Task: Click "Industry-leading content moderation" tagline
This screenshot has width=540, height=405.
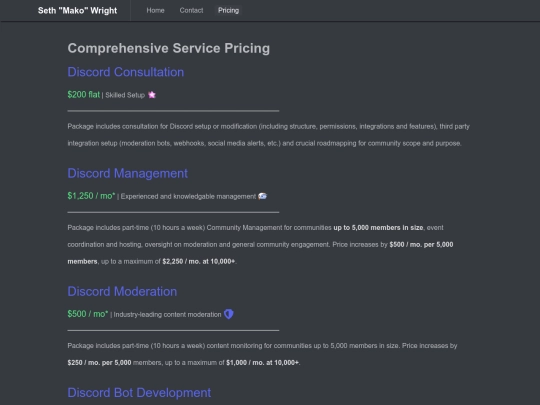Action: coord(167,315)
